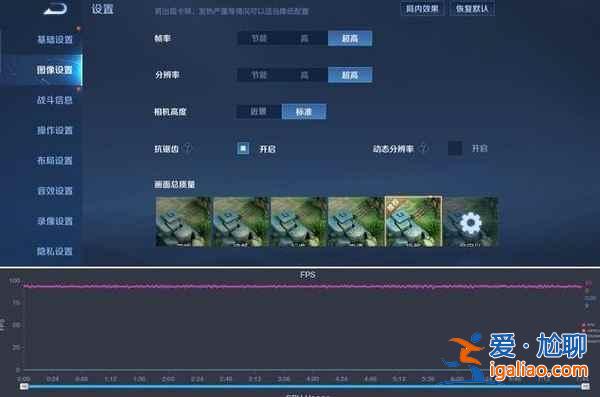Click the FPS chart title
The image size is (600, 397).
pos(308,275)
